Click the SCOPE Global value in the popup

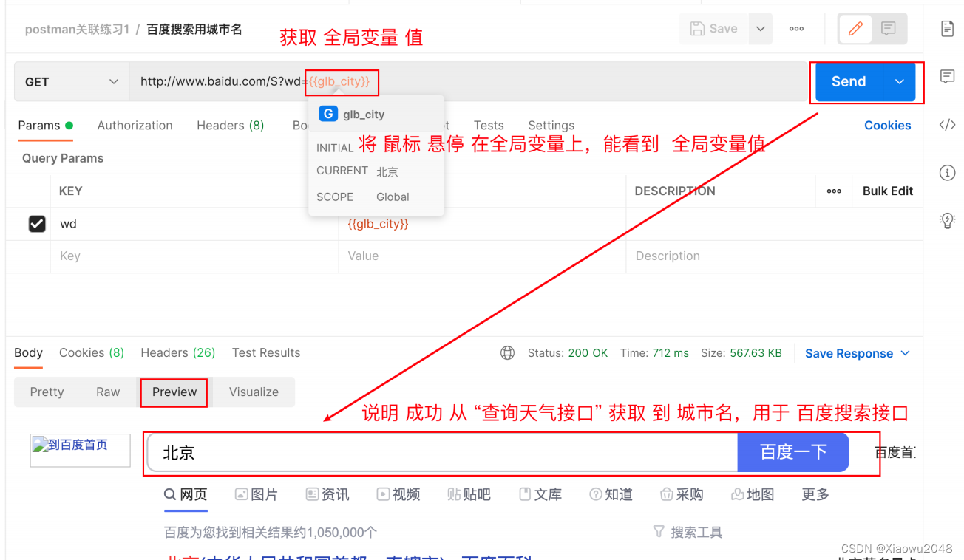[393, 197]
